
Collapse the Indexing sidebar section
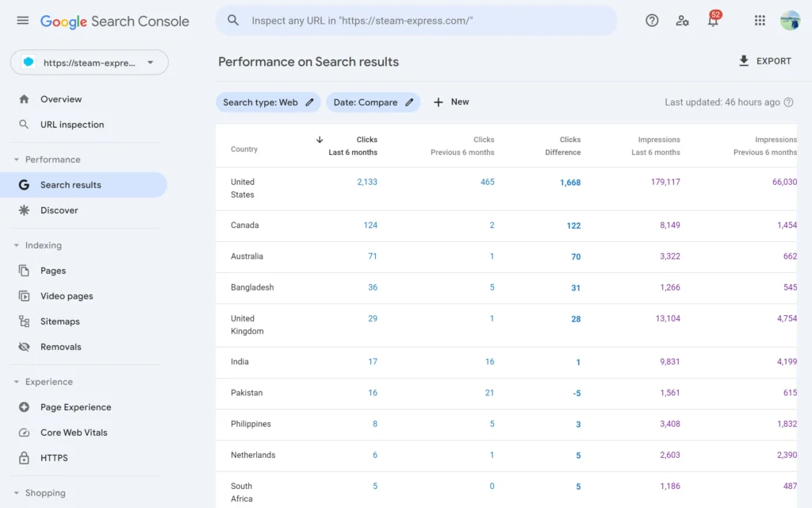coord(17,245)
